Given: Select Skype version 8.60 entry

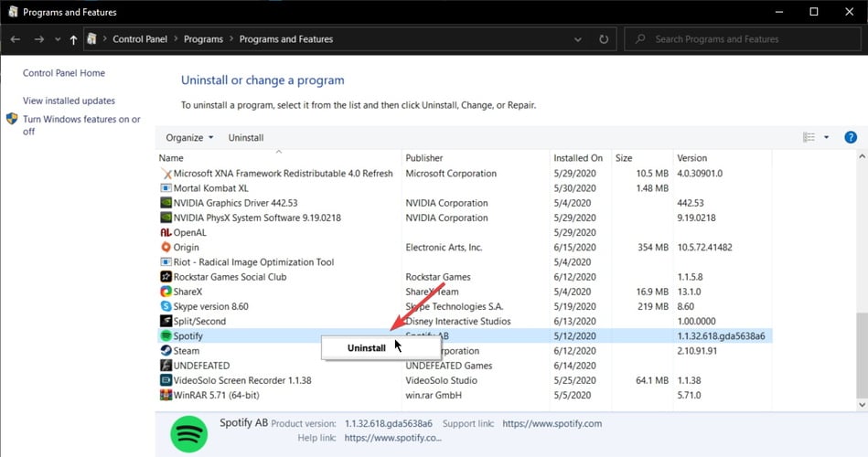Looking at the screenshot, I should (210, 306).
